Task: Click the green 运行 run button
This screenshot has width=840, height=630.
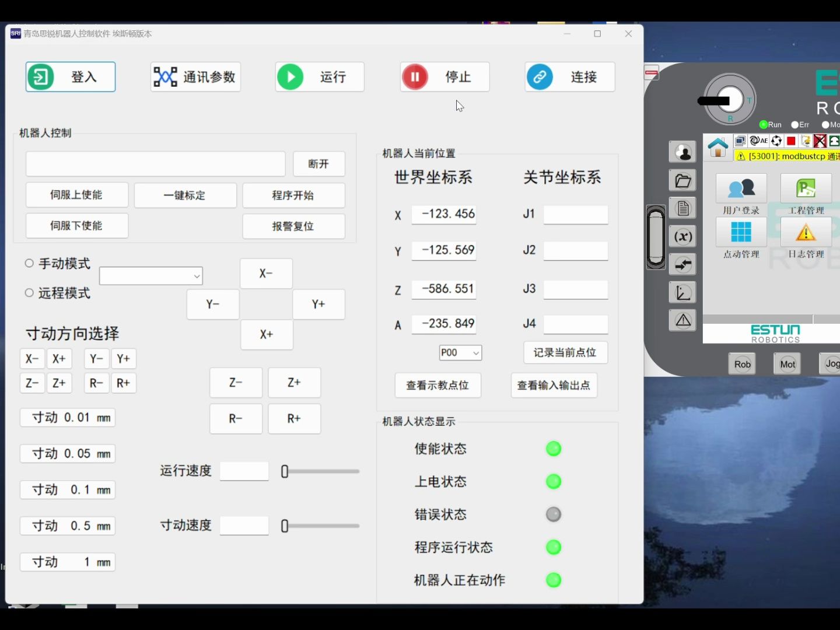Action: pos(320,76)
